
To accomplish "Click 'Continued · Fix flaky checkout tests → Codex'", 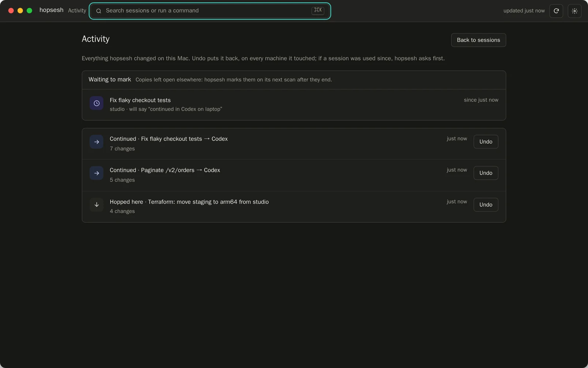I will click(169, 139).
